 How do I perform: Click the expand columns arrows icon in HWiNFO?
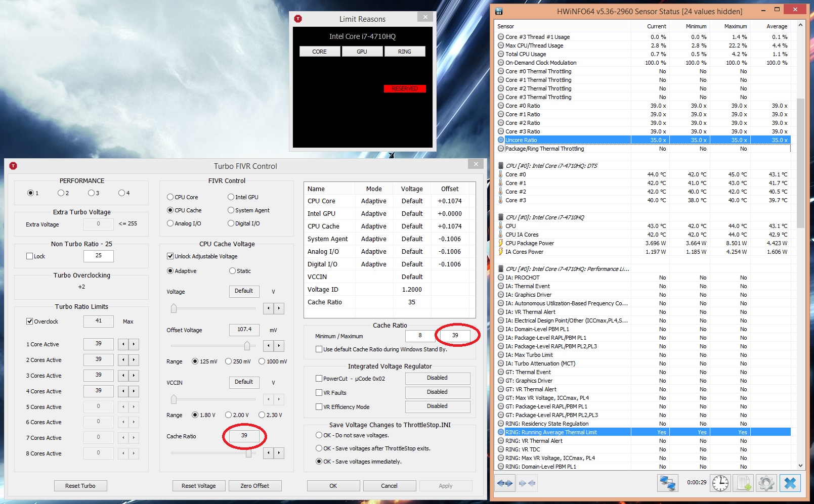click(x=504, y=483)
